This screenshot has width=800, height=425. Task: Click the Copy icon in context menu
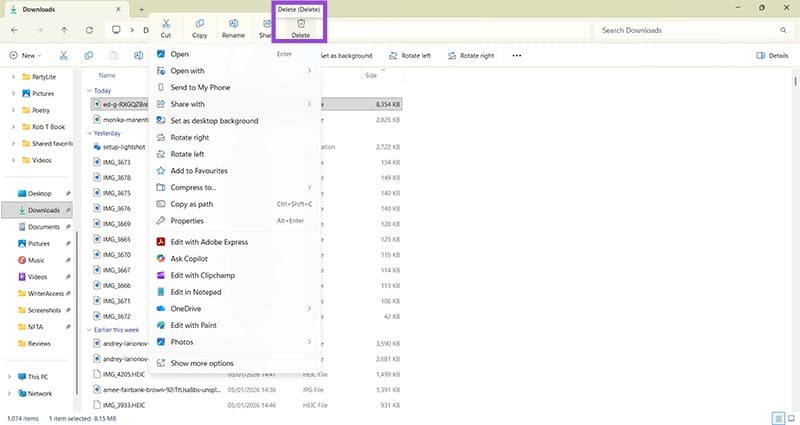coord(199,23)
